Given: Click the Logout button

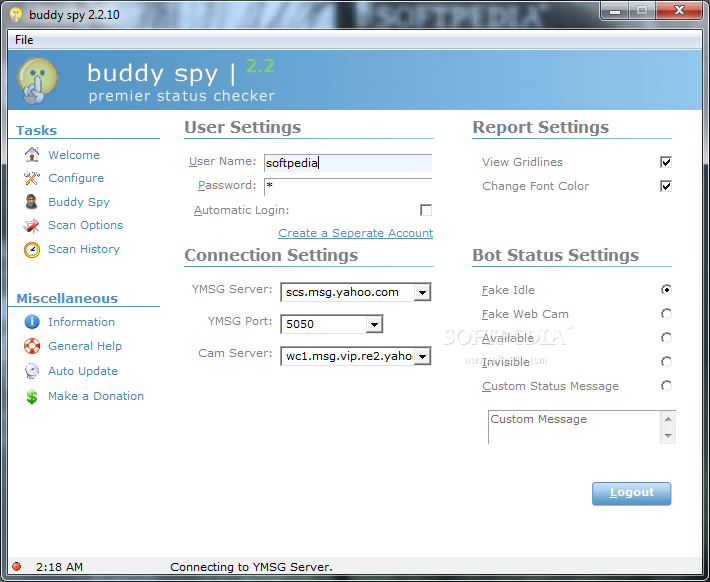Looking at the screenshot, I should coord(632,493).
